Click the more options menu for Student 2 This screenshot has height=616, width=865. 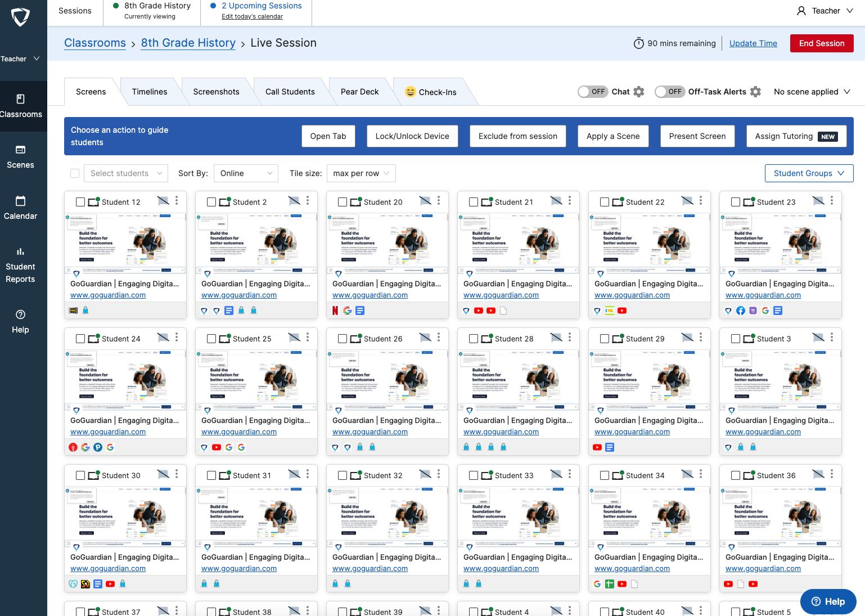tap(308, 201)
